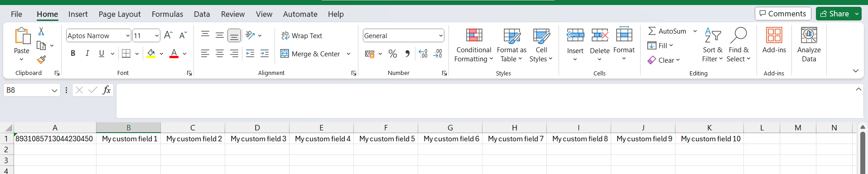Open Cell Styles gallery
This screenshot has height=174, width=868.
pos(541,45)
